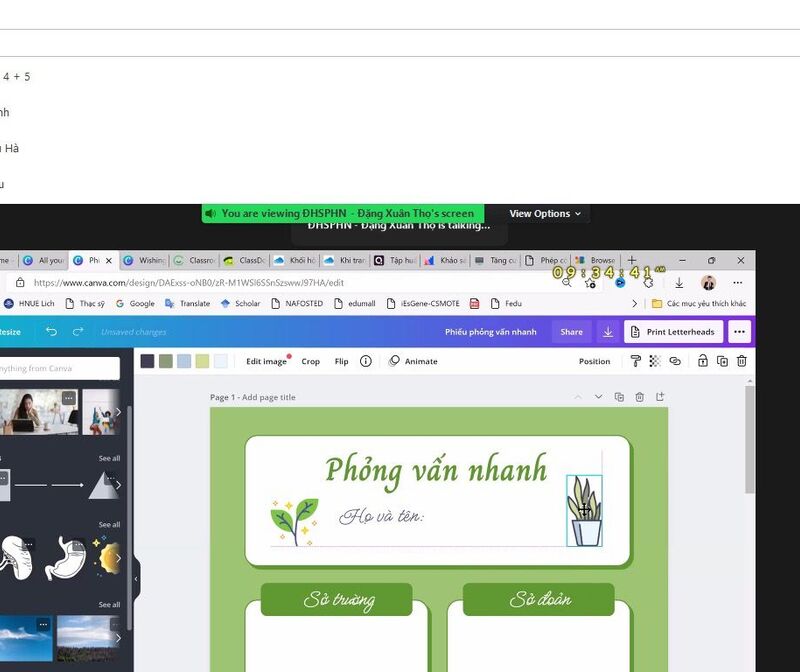Select the copy style paint roller icon
The width and height of the screenshot is (800, 672).
(636, 361)
